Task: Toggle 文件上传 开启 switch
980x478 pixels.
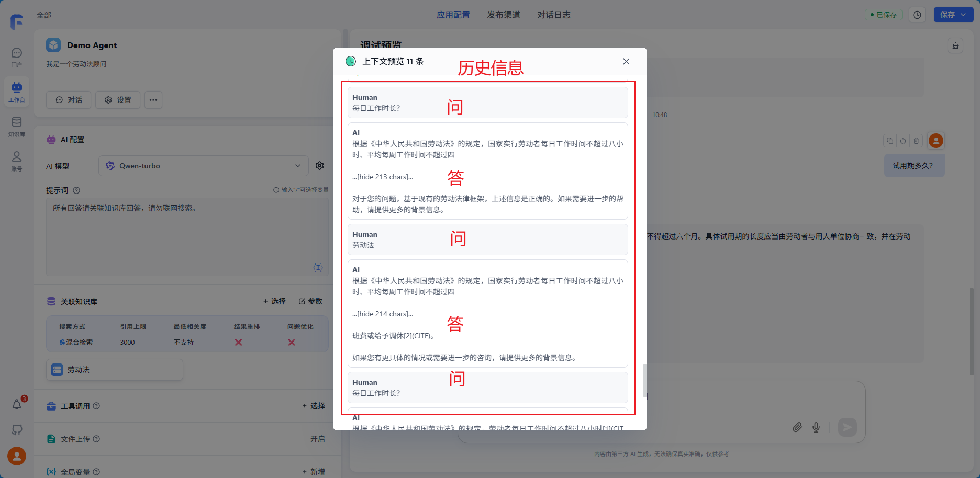Action: [317, 439]
